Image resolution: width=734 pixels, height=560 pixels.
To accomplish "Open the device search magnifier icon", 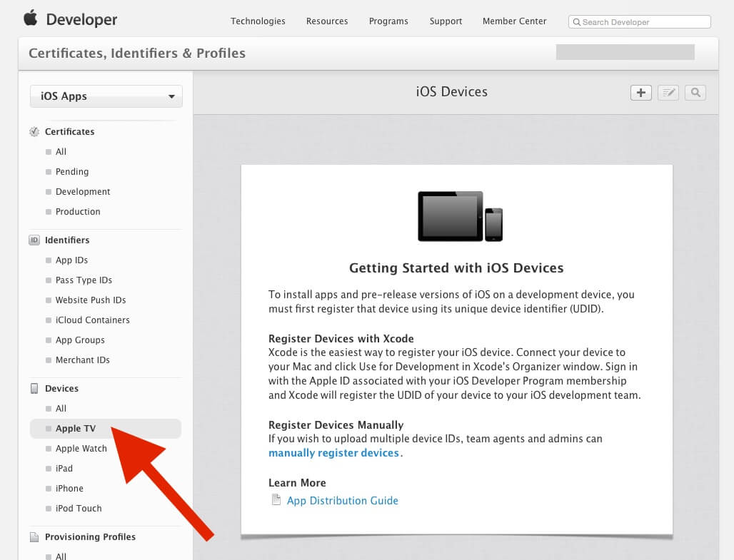I will 695,93.
